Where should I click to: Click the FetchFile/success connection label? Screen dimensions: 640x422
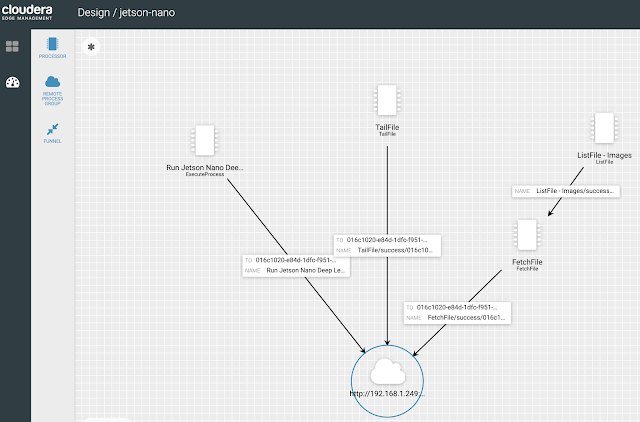(x=457, y=313)
